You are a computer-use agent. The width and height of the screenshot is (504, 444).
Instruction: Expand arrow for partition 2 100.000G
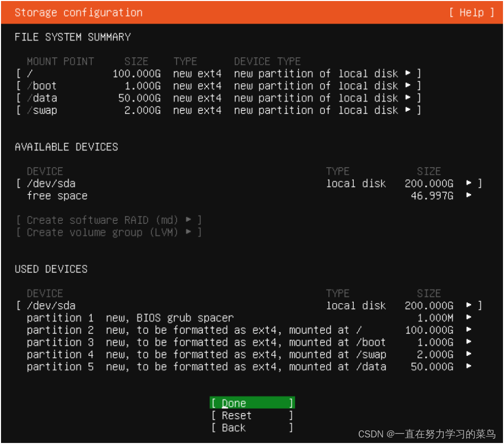click(x=469, y=330)
